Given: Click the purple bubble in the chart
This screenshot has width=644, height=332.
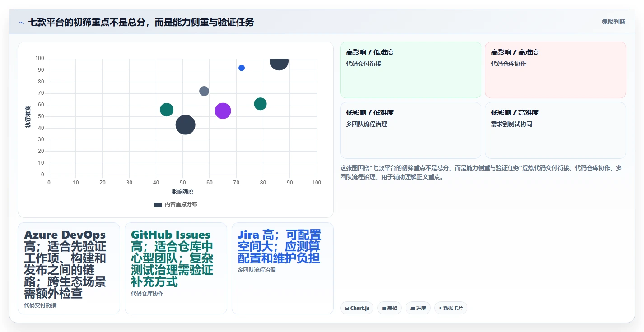Looking at the screenshot, I should (223, 111).
